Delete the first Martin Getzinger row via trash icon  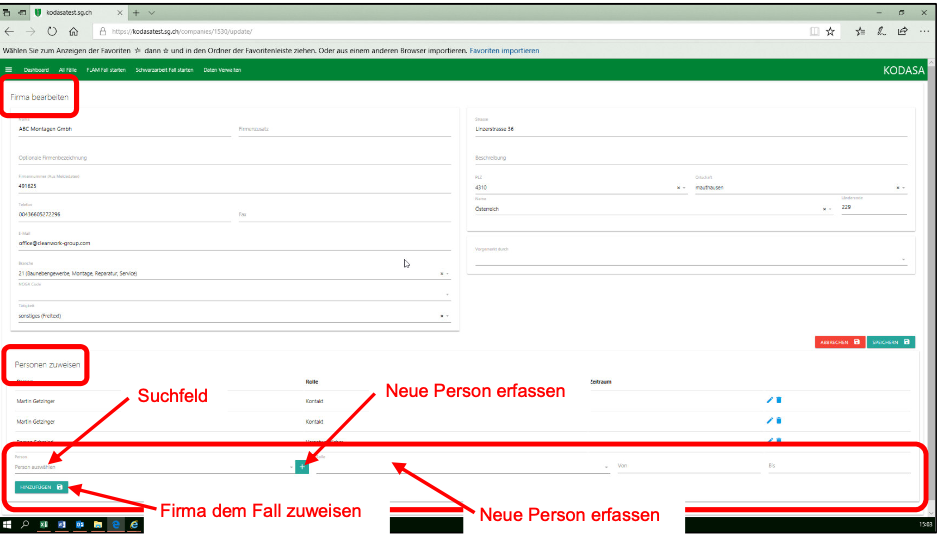[x=779, y=400]
